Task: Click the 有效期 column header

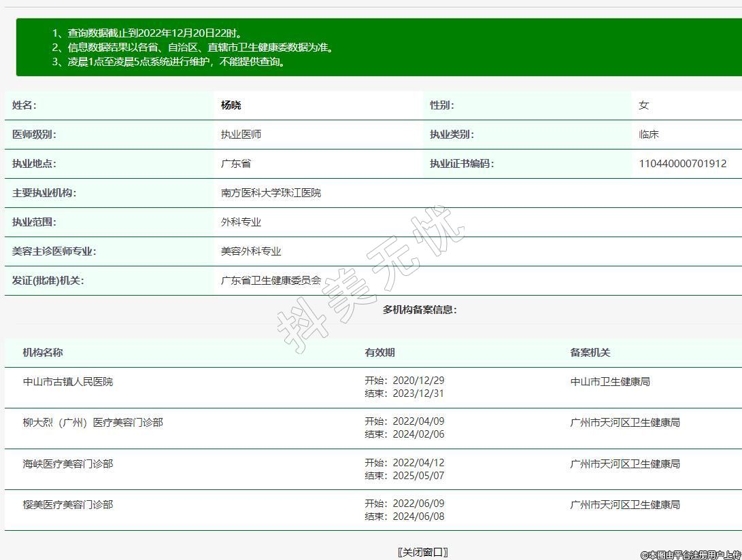Action: click(x=380, y=353)
